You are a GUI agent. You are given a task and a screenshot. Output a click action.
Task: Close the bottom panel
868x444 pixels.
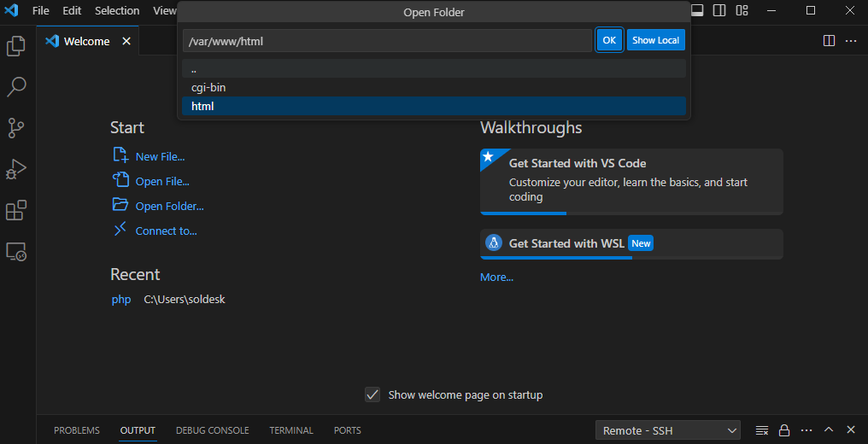(x=851, y=430)
